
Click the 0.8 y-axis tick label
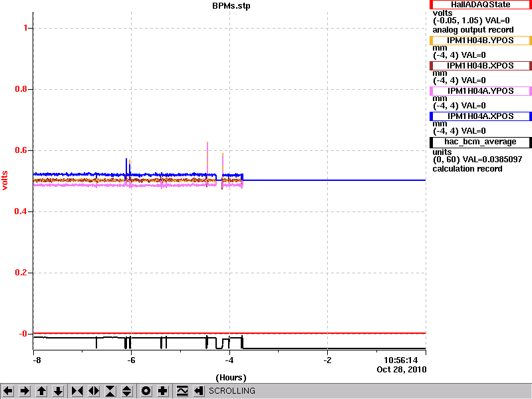21,89
